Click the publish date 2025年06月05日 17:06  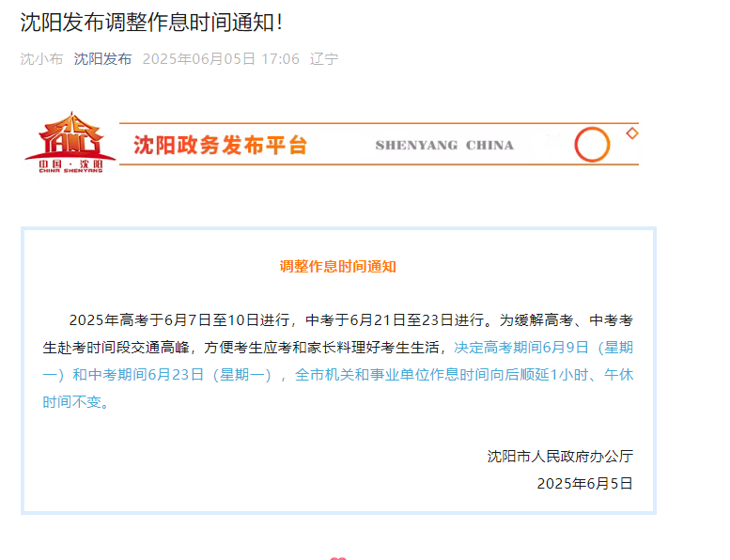point(221,59)
